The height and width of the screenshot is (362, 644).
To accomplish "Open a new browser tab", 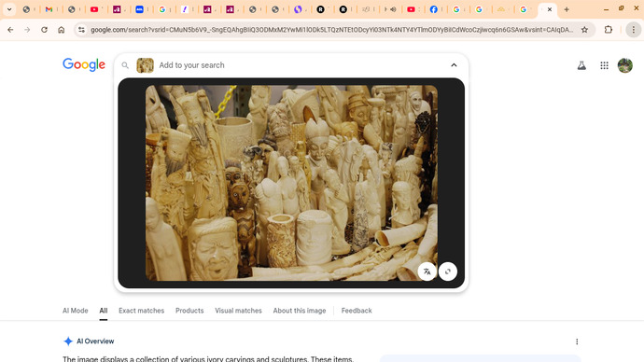I will [x=567, y=9].
